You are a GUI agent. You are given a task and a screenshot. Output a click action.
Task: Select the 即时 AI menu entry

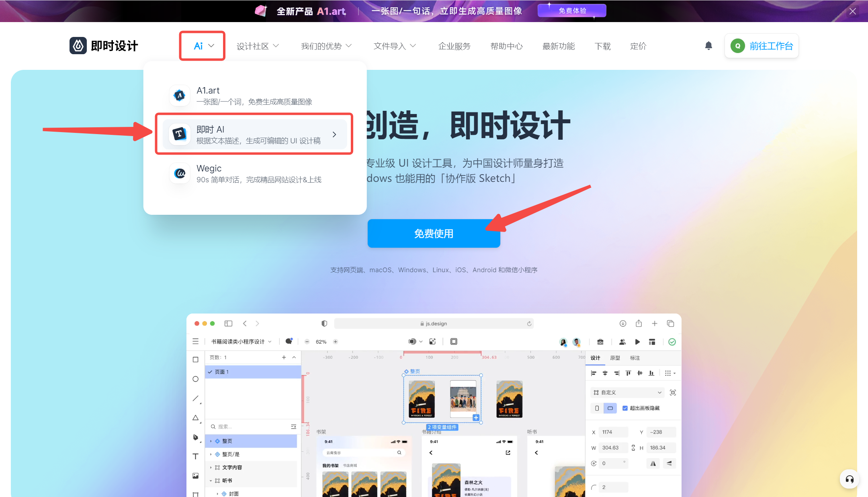[255, 134]
